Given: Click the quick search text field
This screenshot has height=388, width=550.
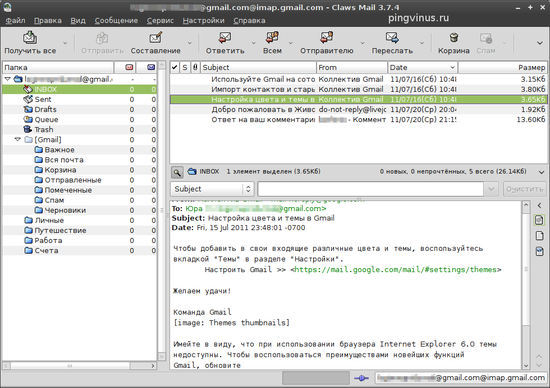Looking at the screenshot, I should pyautogui.click(x=370, y=189).
